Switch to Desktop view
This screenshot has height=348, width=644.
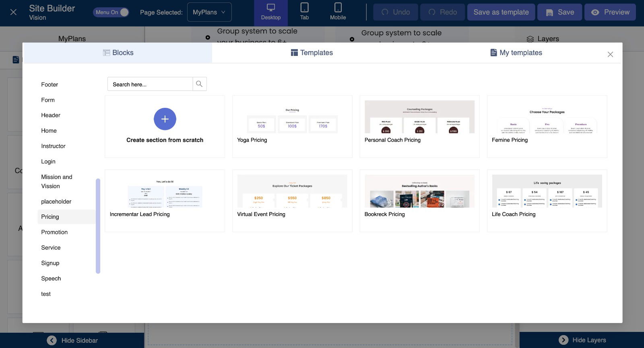coord(270,12)
